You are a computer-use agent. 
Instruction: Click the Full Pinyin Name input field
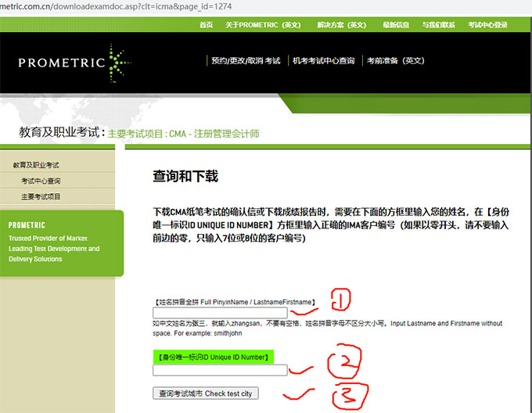click(x=220, y=313)
